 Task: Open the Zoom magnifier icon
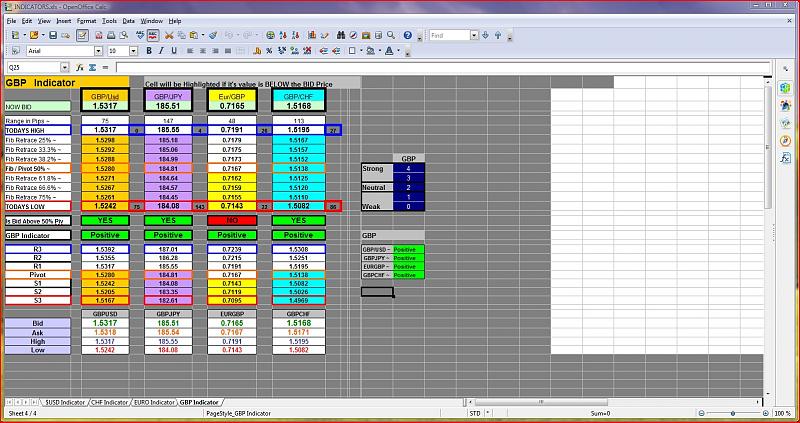click(x=391, y=35)
